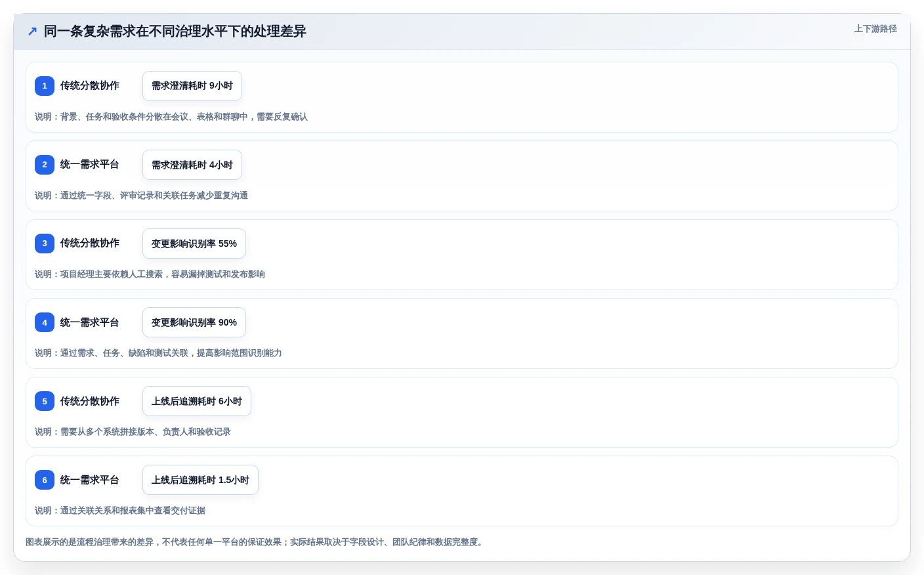Screen dimensions: 924x575
Task: Select step number badge 4
Action: click(45, 322)
